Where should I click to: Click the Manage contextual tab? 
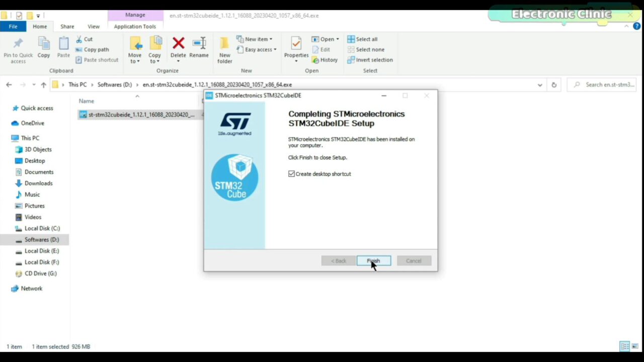click(135, 15)
